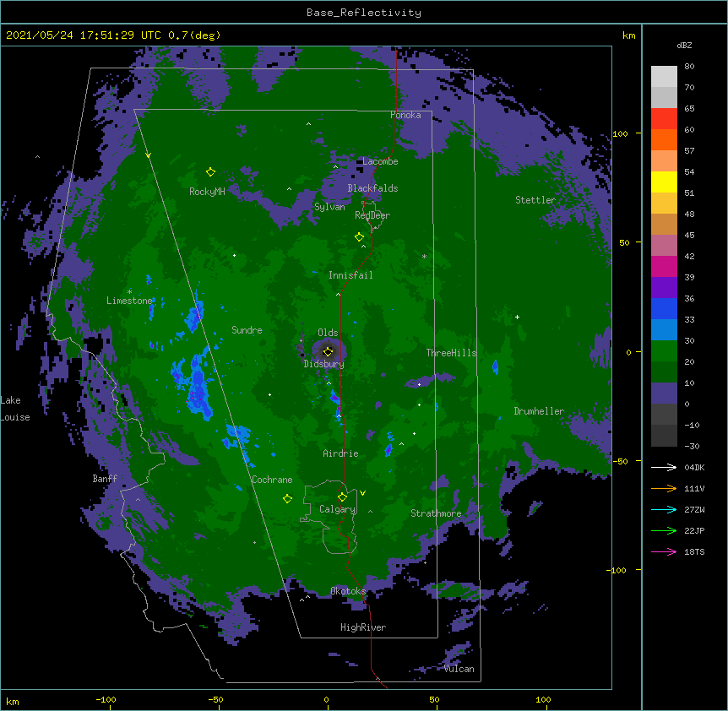The image size is (728, 711).
Task: Click the Lacombe city label
Action: coord(380,161)
